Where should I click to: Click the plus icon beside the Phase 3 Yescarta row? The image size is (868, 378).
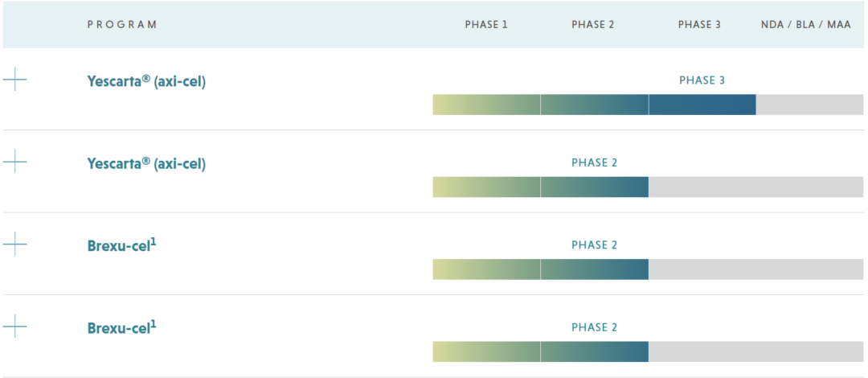(15, 79)
